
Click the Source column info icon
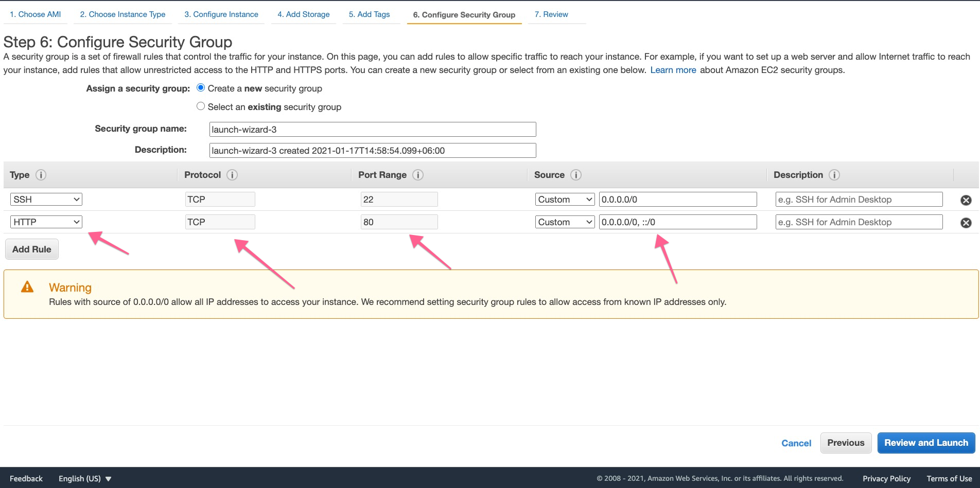(576, 175)
